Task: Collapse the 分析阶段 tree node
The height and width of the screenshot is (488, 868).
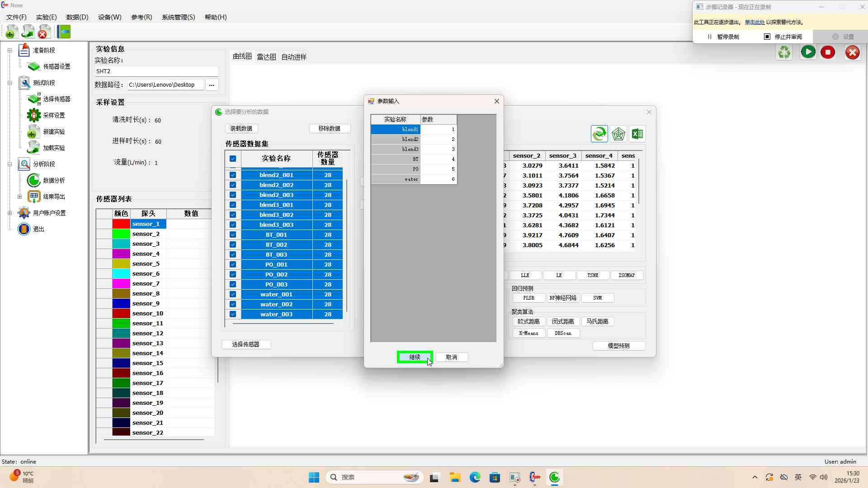Action: point(9,164)
